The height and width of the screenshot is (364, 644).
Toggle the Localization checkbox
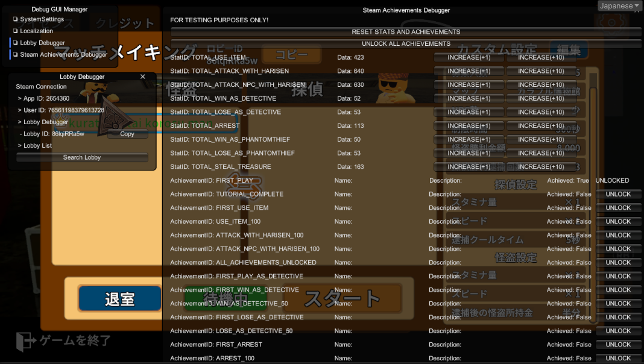tap(16, 31)
